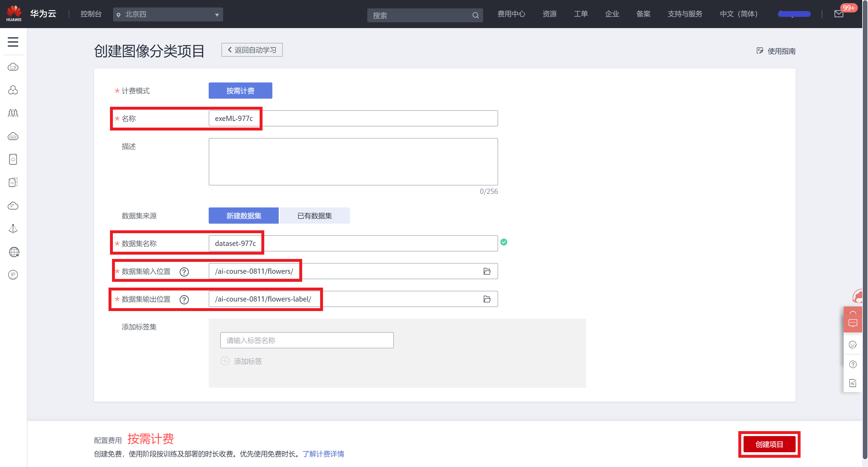
Task: Open 费用中心 in top navigation
Action: 511,14
